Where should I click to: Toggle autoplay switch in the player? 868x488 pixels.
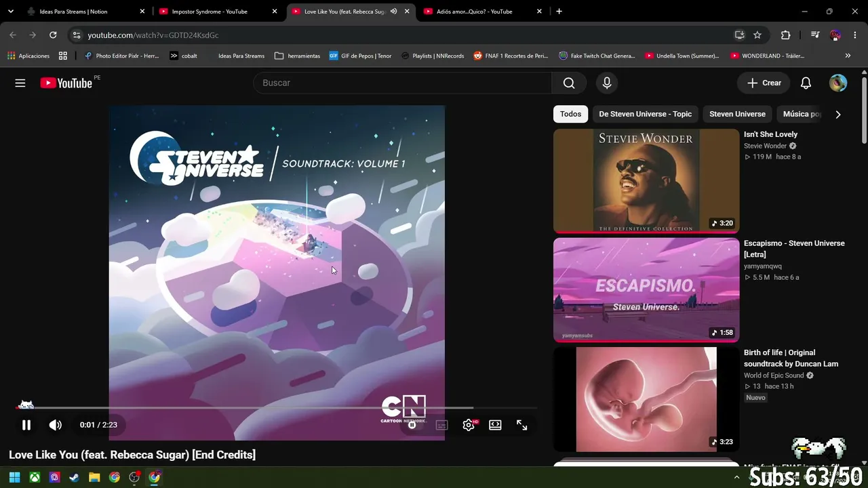[412, 425]
